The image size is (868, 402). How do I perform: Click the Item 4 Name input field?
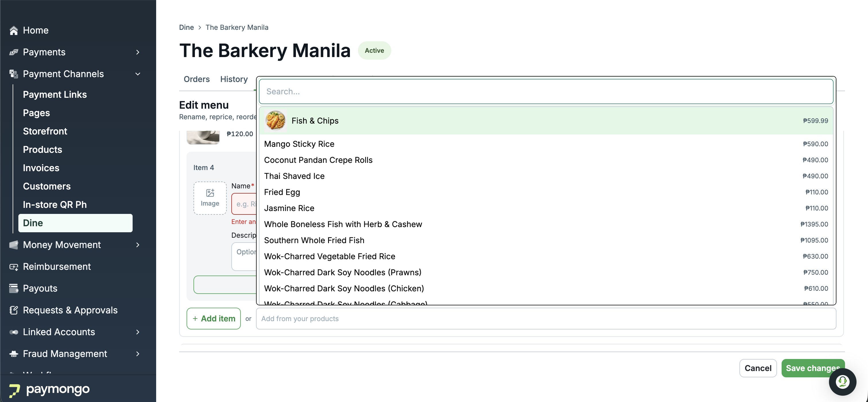point(244,204)
